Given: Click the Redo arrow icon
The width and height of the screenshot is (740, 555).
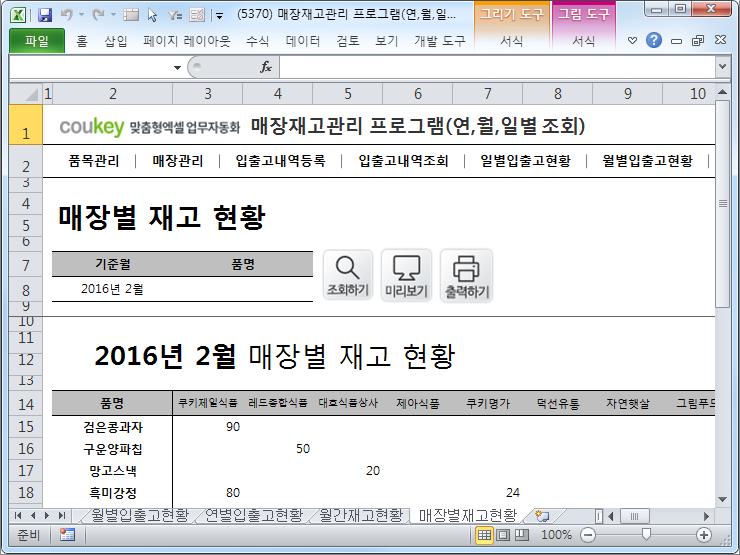Looking at the screenshot, I should pyautogui.click(x=99, y=15).
